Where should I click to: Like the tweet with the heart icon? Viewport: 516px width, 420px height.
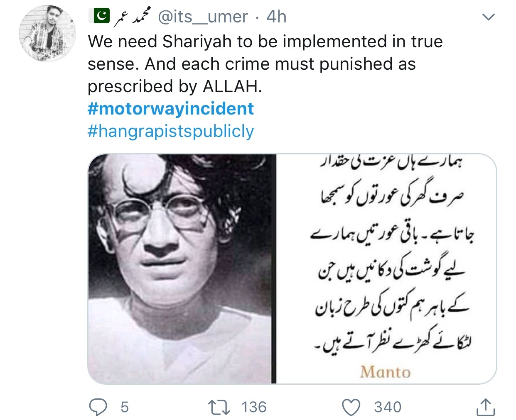351,407
